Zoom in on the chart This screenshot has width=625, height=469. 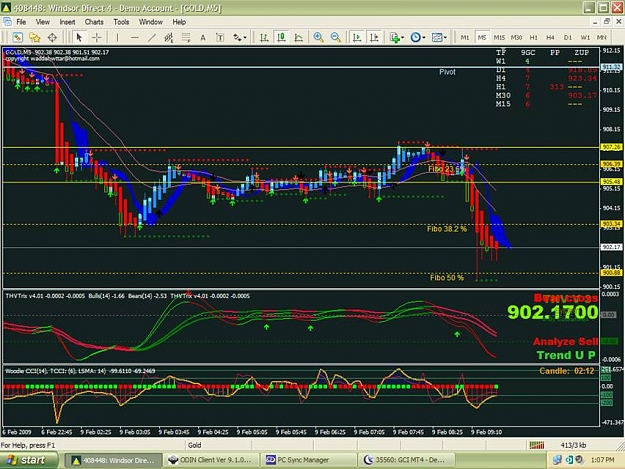[318, 37]
